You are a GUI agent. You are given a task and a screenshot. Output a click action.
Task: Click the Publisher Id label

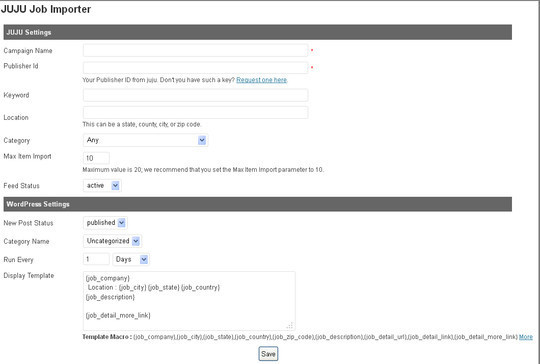coord(21,66)
